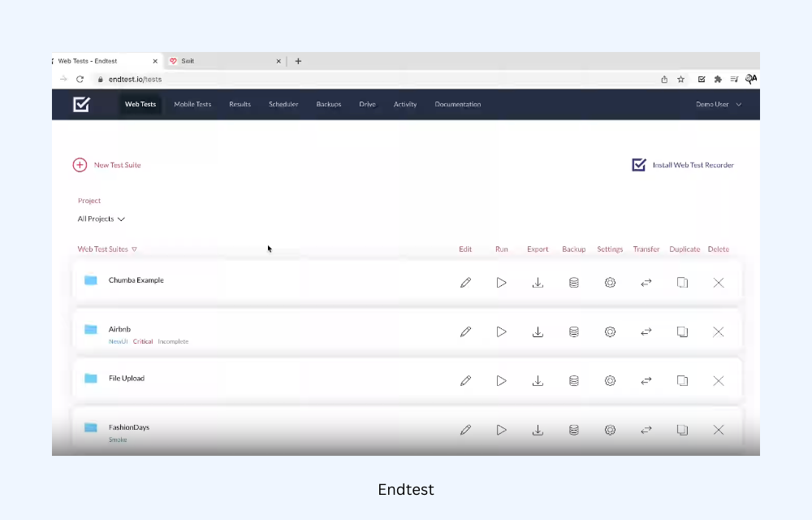Screen dimensions: 812x520
Task: Transfer the File Upload suite
Action: point(646,380)
